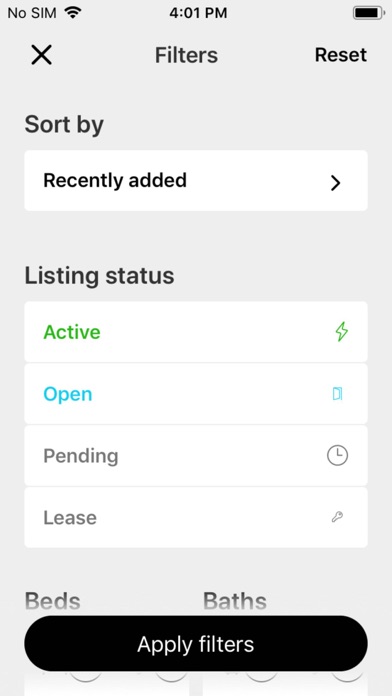The height and width of the screenshot is (696, 392).
Task: Enable the Lease listing status filter
Action: pyautogui.click(x=196, y=517)
